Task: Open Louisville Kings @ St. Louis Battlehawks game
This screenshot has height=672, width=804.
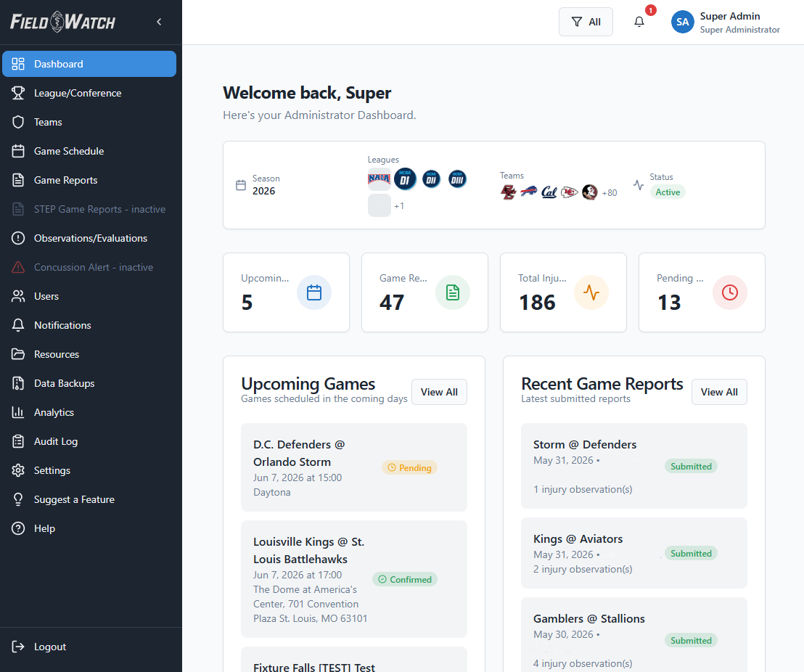Action: click(354, 579)
